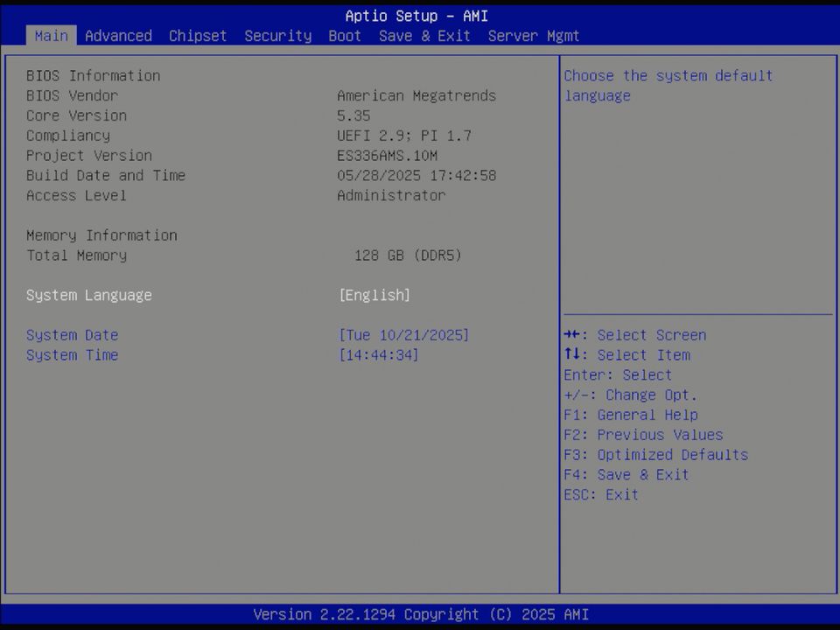The height and width of the screenshot is (630, 840).
Task: Open the Server Mgmt tab
Action: point(534,36)
